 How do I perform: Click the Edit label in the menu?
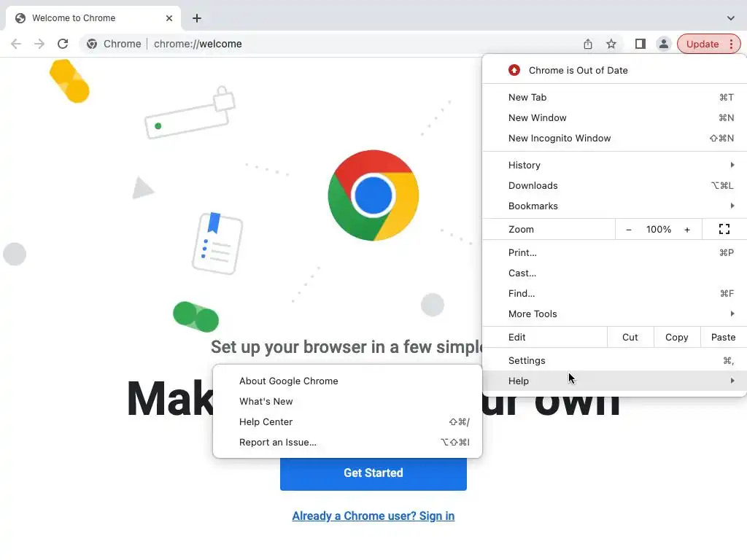point(516,337)
